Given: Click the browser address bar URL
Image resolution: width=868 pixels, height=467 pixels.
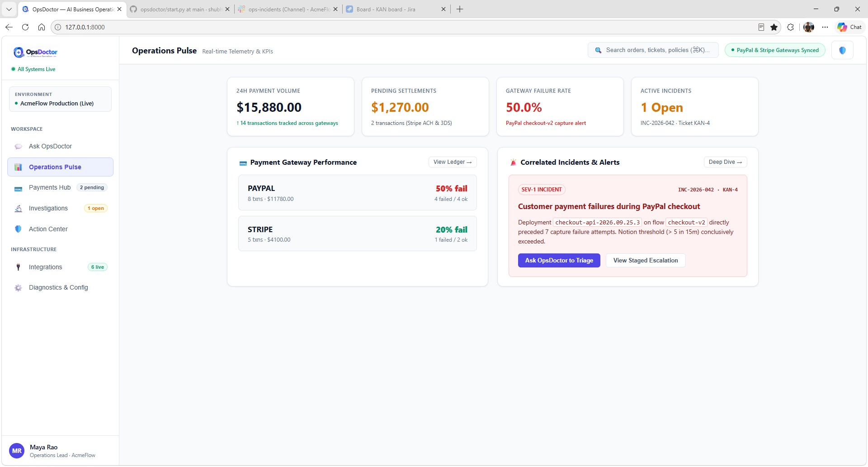Looking at the screenshot, I should pyautogui.click(x=85, y=27).
